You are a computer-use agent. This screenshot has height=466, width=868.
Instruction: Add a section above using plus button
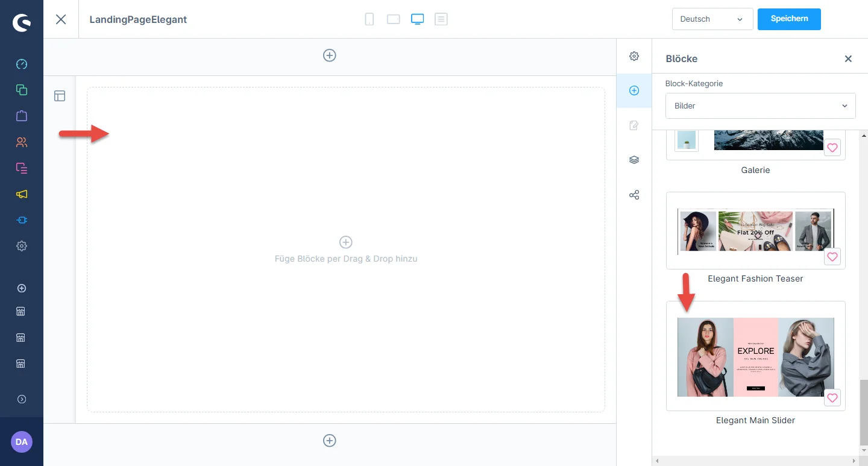[329, 55]
